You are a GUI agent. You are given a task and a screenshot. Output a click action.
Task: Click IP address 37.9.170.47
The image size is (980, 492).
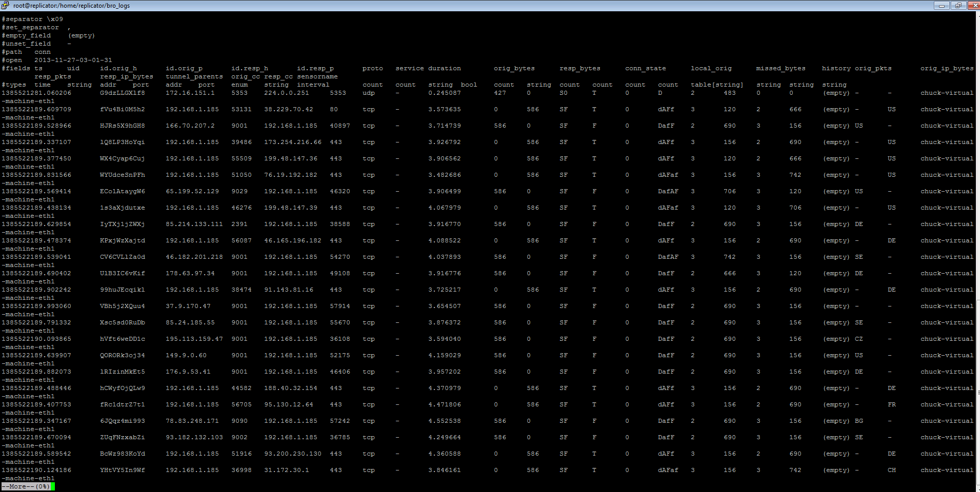[188, 306]
